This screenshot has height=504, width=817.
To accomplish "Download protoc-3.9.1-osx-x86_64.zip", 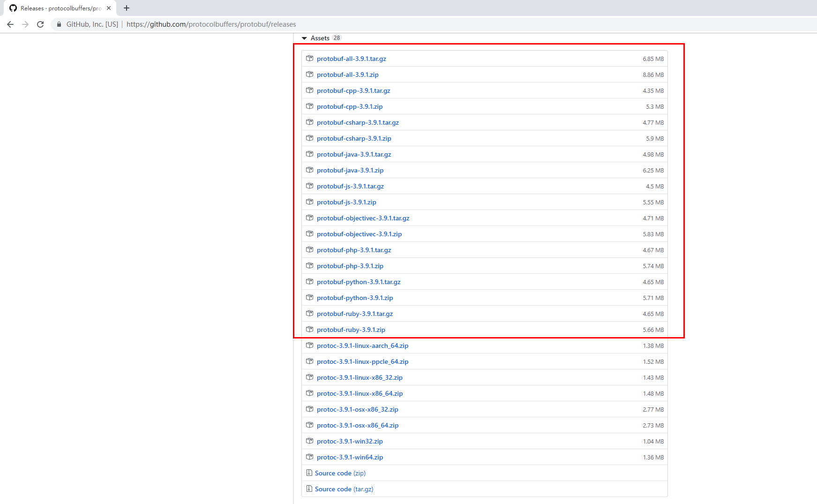I will point(358,425).
